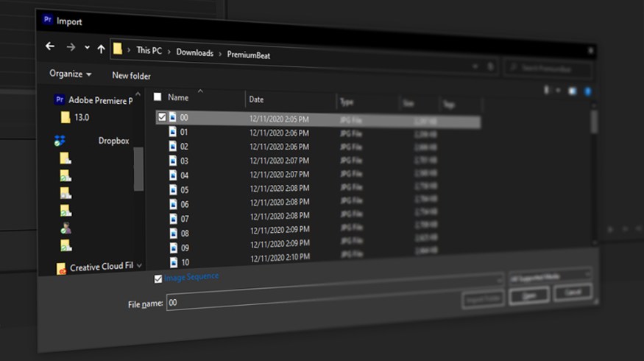Sort files by Type column
644x361 pixels.
[347, 102]
